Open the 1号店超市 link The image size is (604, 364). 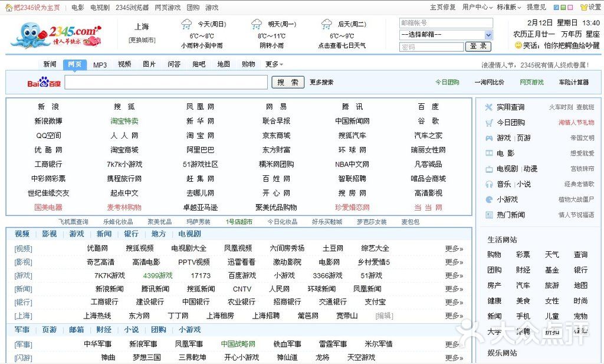[x=239, y=222]
